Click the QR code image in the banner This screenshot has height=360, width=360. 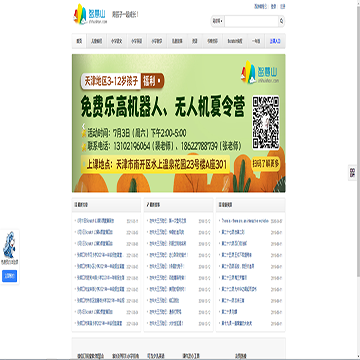[266, 123]
